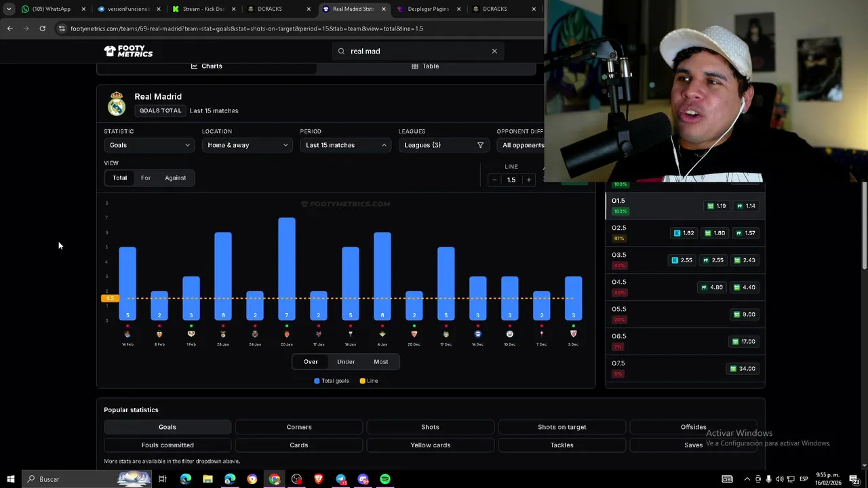Viewport: 868px width, 488px height.
Task: Click the browser back arrow
Action: (x=9, y=28)
